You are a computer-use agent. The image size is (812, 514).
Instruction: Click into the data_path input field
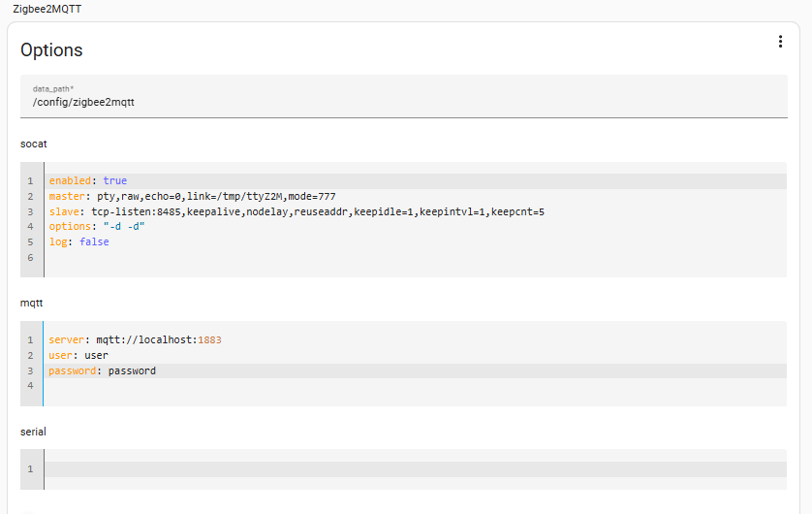click(403, 101)
